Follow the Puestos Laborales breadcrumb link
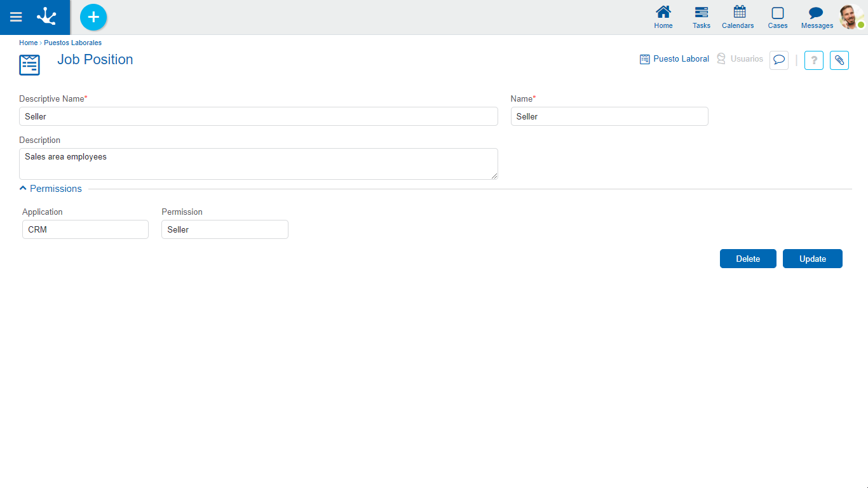Image resolution: width=868 pixels, height=488 pixels. tap(72, 43)
